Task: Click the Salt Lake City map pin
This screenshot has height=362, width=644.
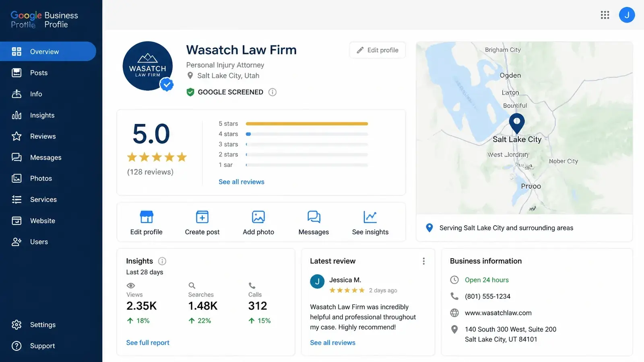Action: [517, 123]
